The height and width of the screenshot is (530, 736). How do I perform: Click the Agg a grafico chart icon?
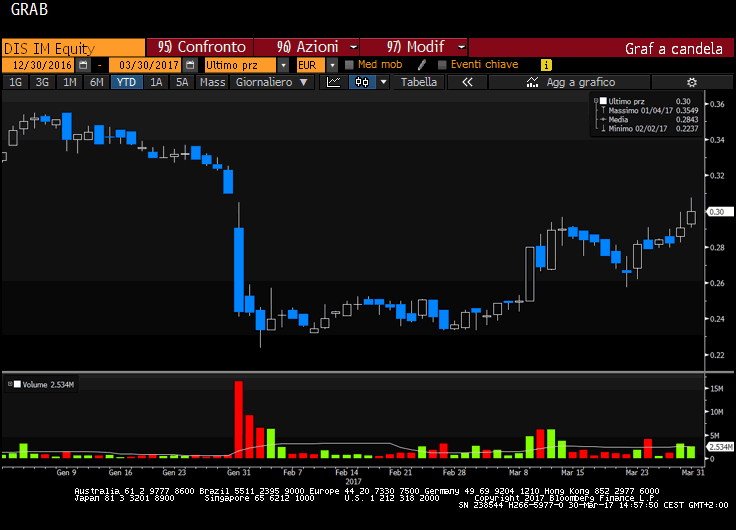click(532, 82)
